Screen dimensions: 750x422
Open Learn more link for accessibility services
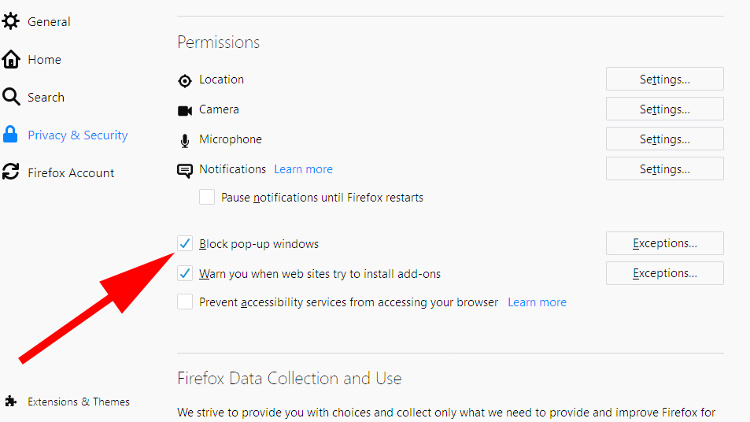(537, 302)
